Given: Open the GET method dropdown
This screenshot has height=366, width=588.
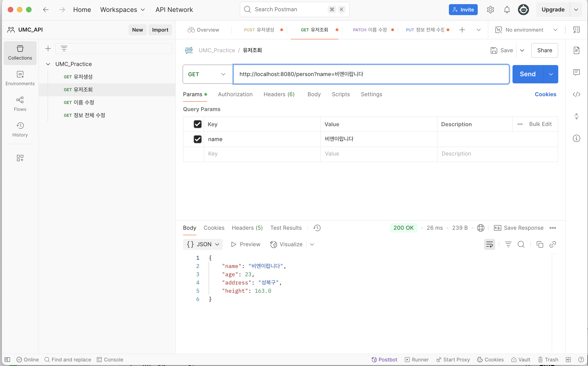Looking at the screenshot, I should click(x=207, y=74).
